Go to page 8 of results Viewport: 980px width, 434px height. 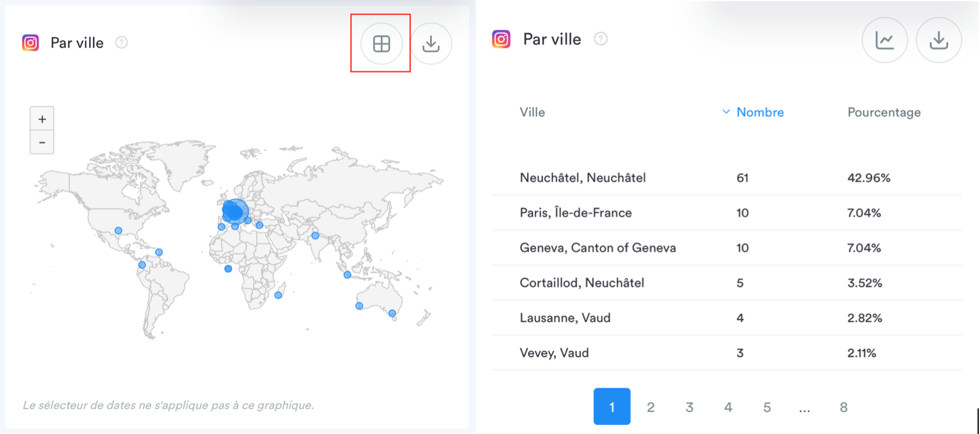pyautogui.click(x=843, y=407)
